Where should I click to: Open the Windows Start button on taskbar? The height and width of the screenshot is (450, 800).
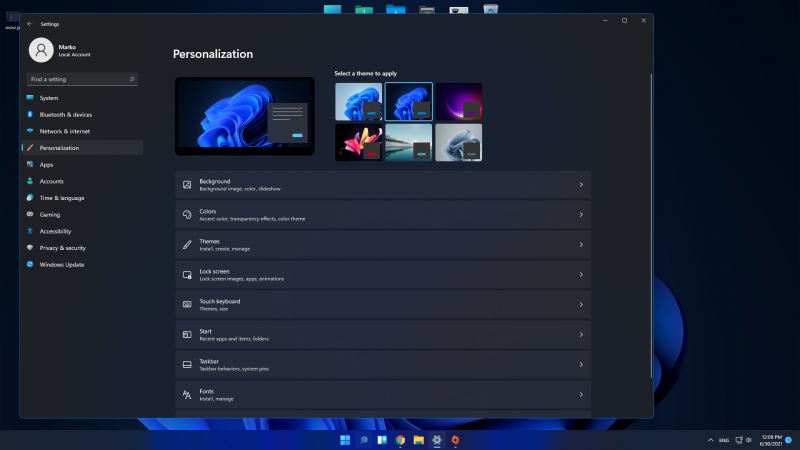coord(345,440)
